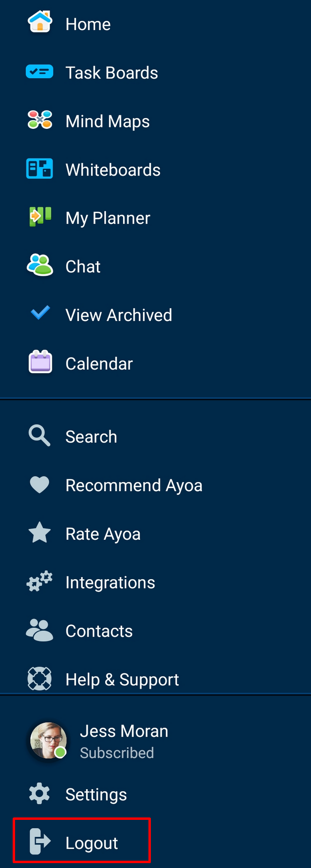Click the Integrations gears icon
This screenshot has height=868, width=311.
click(x=39, y=582)
